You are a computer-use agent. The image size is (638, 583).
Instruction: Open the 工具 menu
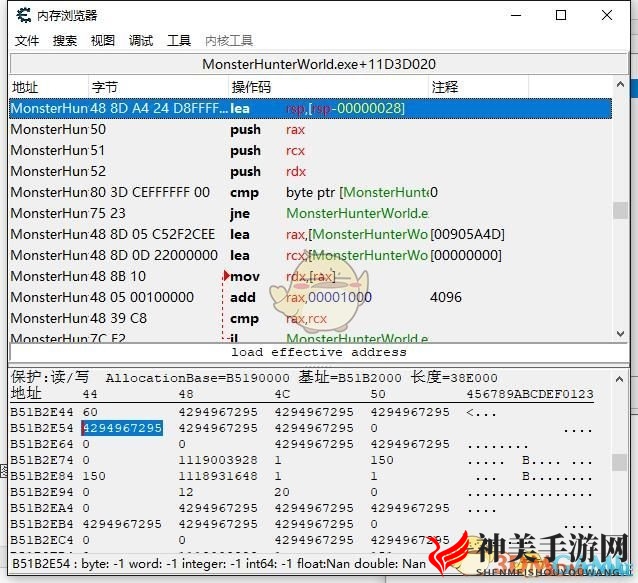179,41
